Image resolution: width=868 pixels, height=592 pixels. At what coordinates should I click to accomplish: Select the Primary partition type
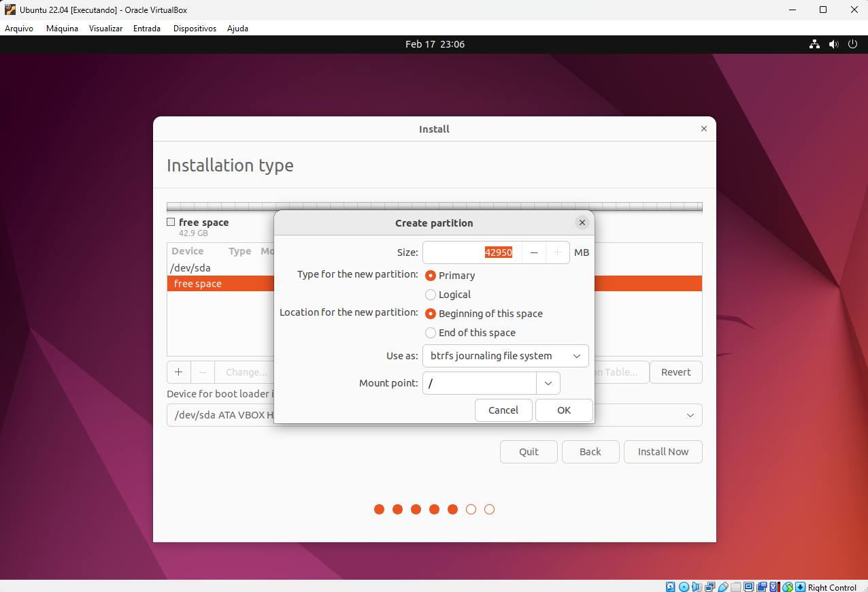click(x=431, y=276)
